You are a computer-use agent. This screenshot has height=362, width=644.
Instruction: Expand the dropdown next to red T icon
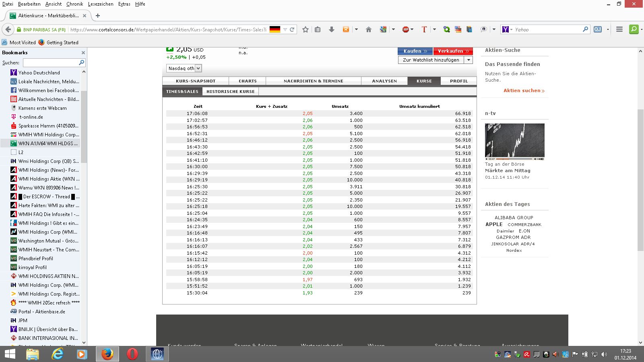click(434, 29)
